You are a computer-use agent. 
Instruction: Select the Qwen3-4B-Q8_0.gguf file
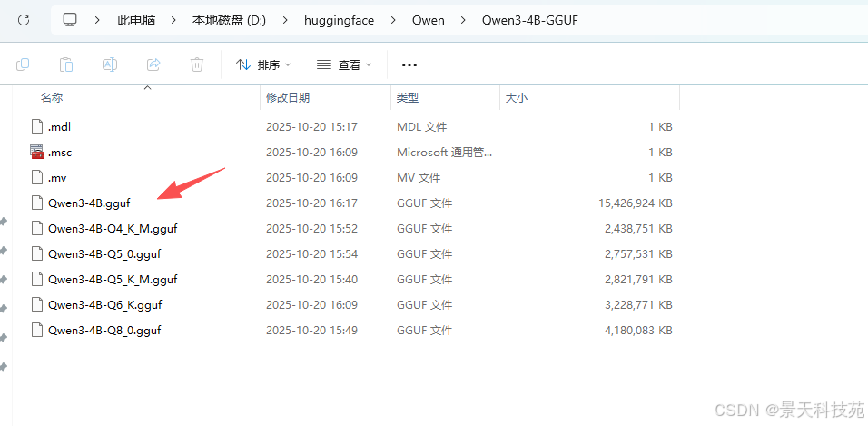coord(104,331)
